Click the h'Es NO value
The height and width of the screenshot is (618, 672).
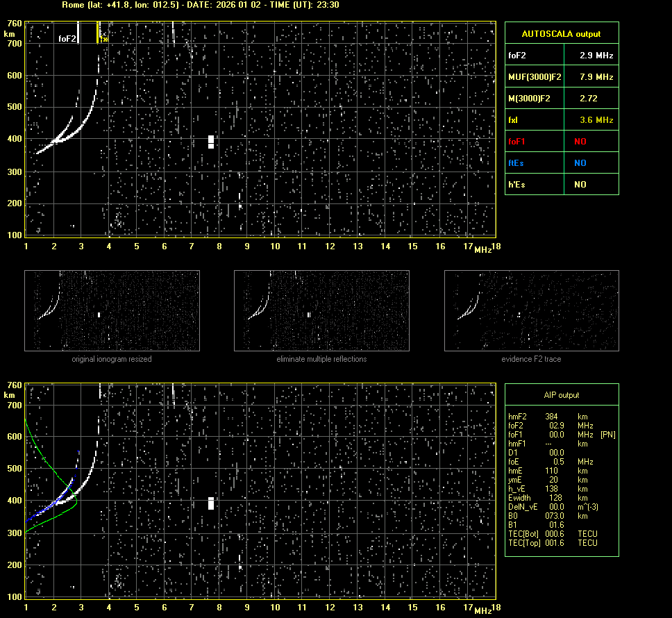[x=580, y=185]
